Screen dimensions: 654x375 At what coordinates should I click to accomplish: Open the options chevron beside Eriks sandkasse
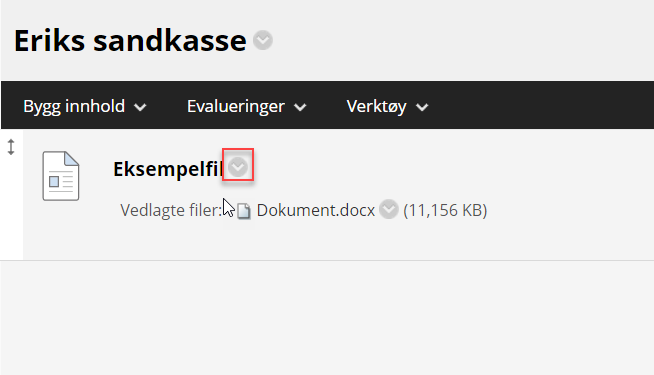coord(263,40)
